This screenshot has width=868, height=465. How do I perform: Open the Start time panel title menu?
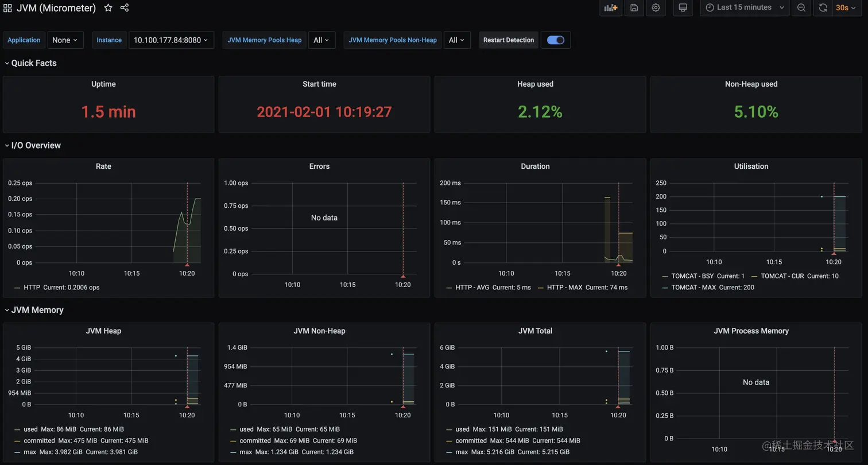[x=319, y=84]
